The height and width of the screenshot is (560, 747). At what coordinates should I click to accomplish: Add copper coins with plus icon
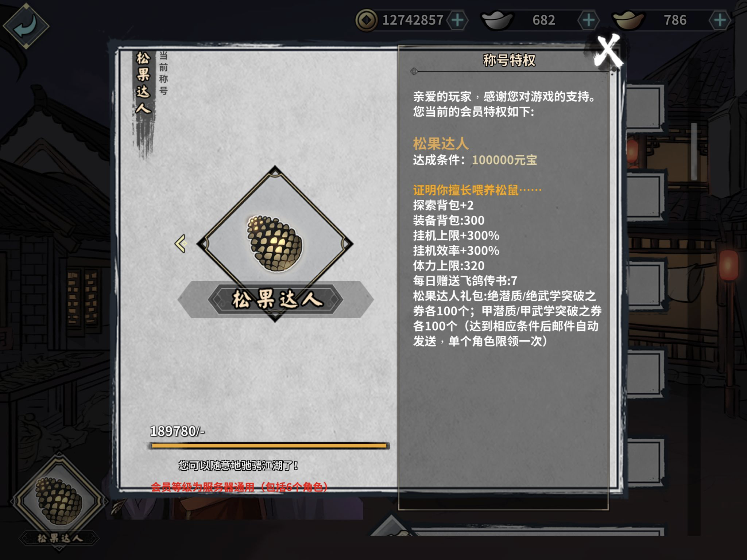click(457, 20)
